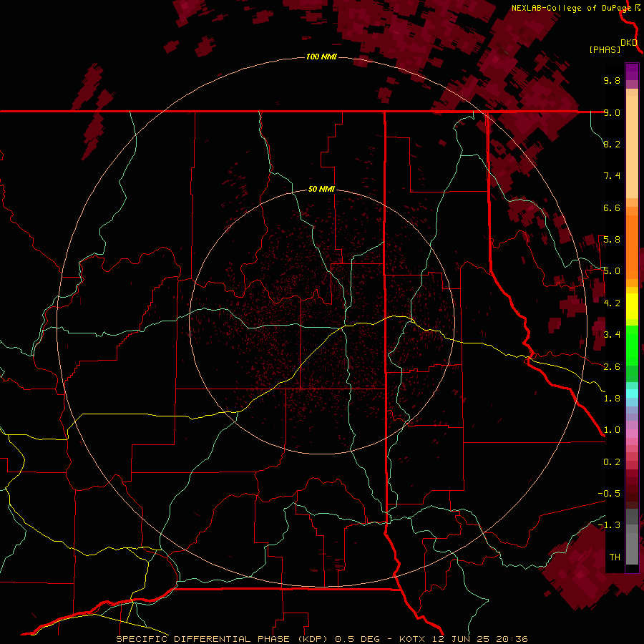This screenshot has width=644, height=644.
Task: Click the DKD label above the color bar
Action: pyautogui.click(x=629, y=43)
